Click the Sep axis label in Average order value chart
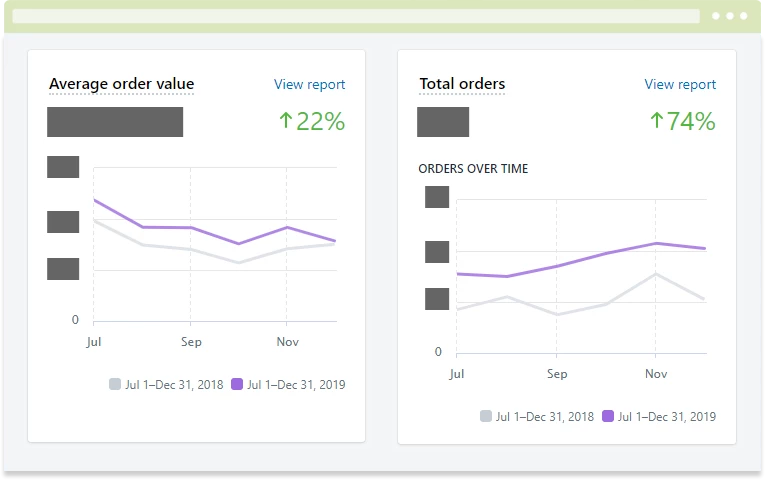The width and height of the screenshot is (765, 480). tap(191, 342)
